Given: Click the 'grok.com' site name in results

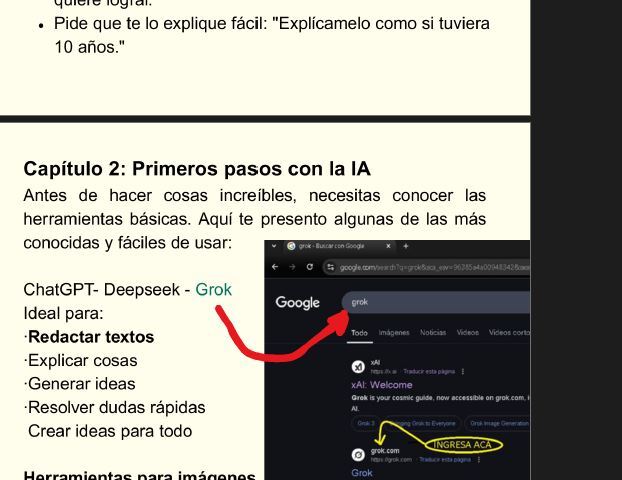Looking at the screenshot, I should click(x=385, y=451).
